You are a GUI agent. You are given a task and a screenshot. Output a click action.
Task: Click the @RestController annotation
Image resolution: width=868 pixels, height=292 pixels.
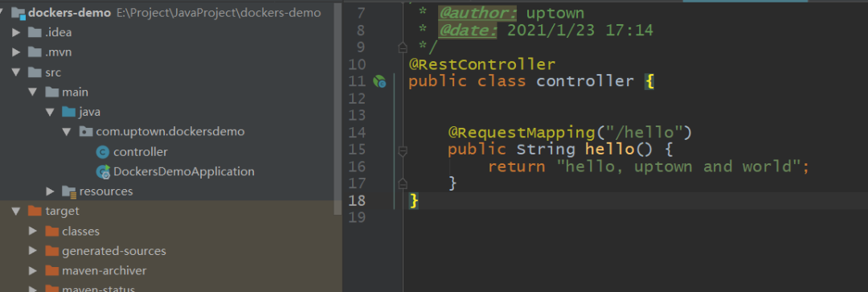point(482,64)
